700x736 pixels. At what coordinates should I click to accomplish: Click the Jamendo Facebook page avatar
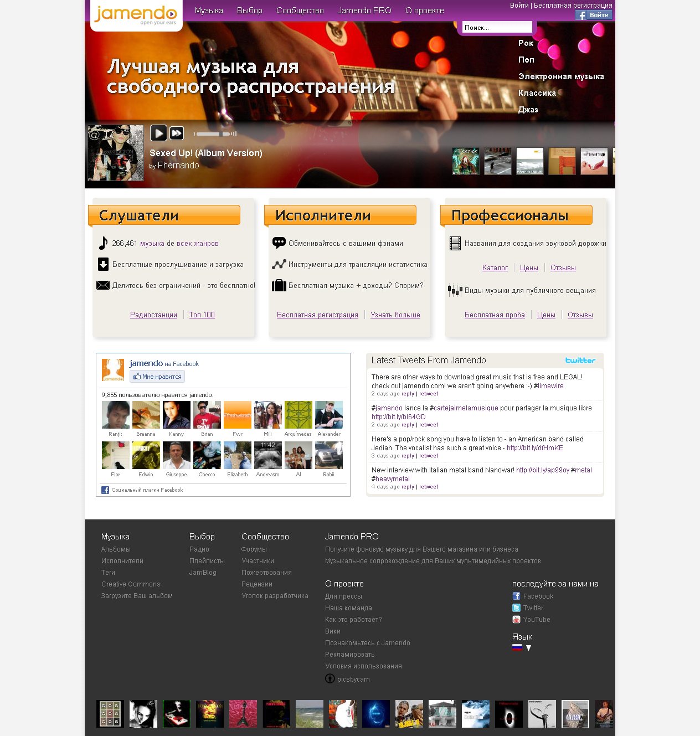click(113, 370)
